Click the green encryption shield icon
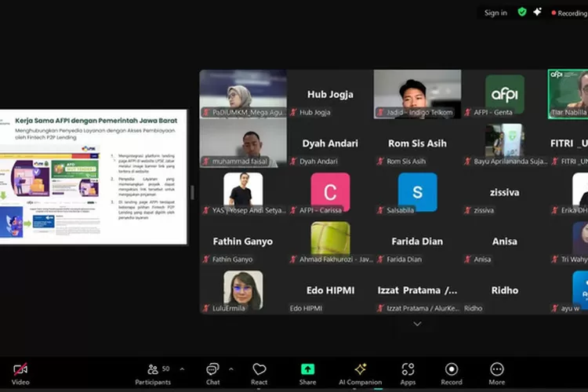Screen dimensions: 588x392 click(521, 13)
